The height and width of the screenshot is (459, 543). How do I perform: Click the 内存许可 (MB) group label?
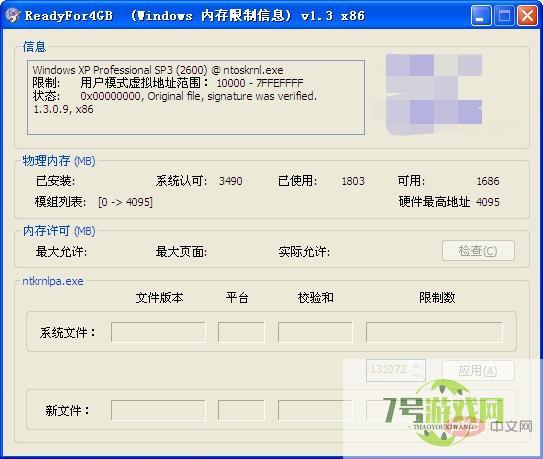tap(59, 231)
